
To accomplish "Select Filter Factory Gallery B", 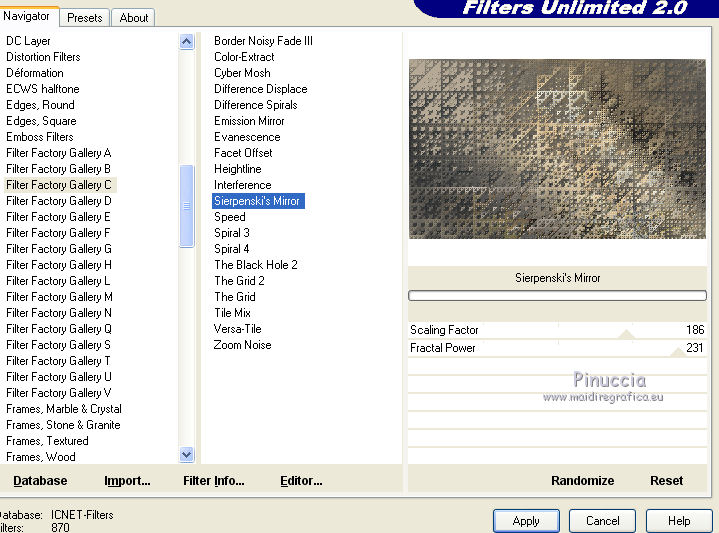I will tap(58, 169).
